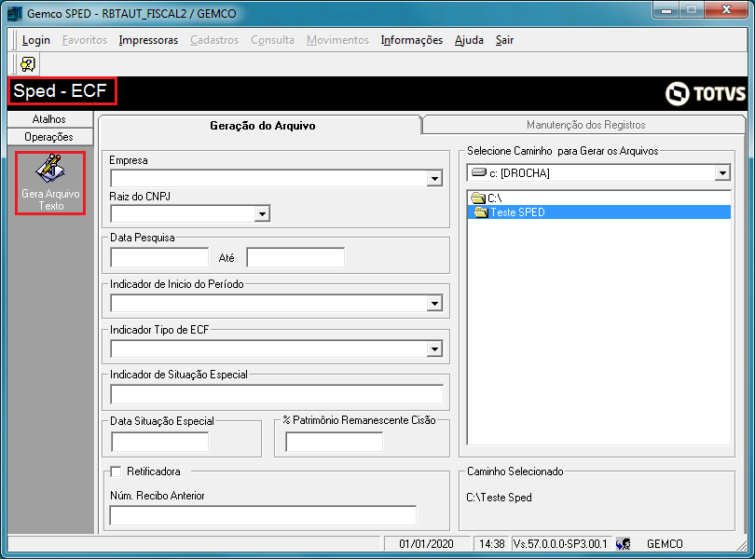Open the Informações menu

click(412, 40)
